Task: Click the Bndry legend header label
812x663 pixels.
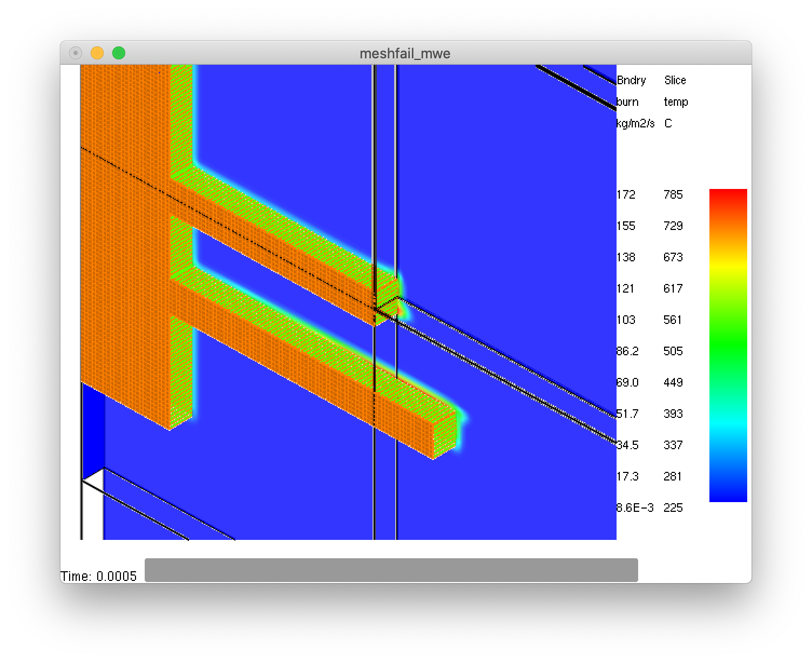Action: 631,80
